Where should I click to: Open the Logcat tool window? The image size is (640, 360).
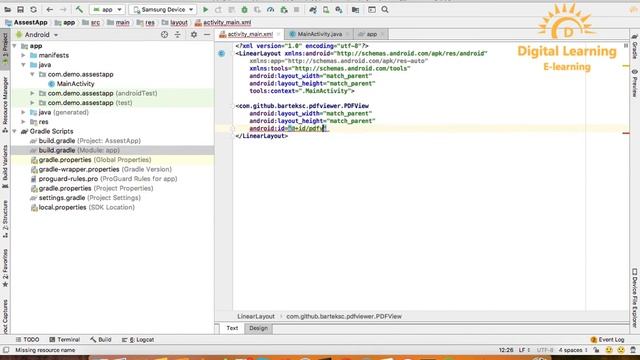(x=138, y=340)
